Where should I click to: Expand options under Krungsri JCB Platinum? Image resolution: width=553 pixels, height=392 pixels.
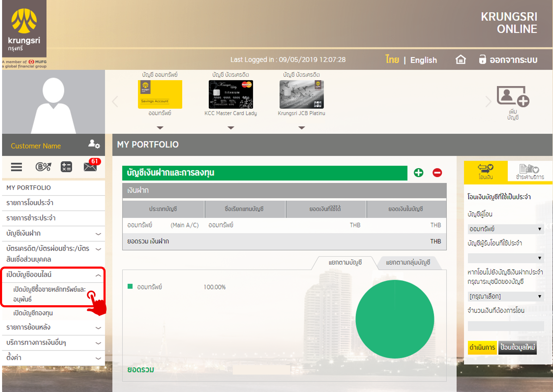click(302, 128)
